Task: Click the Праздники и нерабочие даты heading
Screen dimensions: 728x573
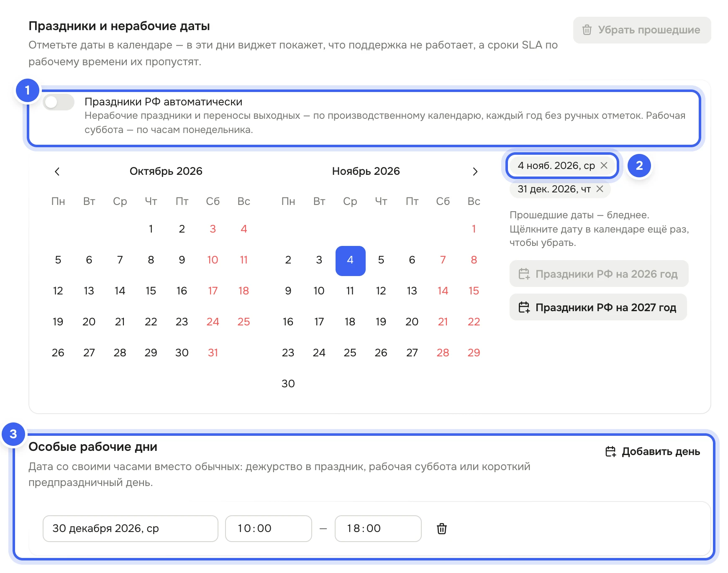Action: point(119,26)
